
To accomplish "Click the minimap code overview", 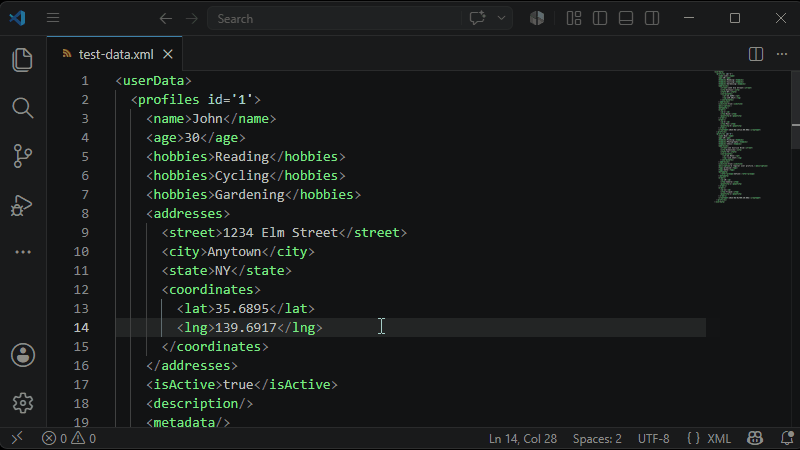I will [741, 137].
